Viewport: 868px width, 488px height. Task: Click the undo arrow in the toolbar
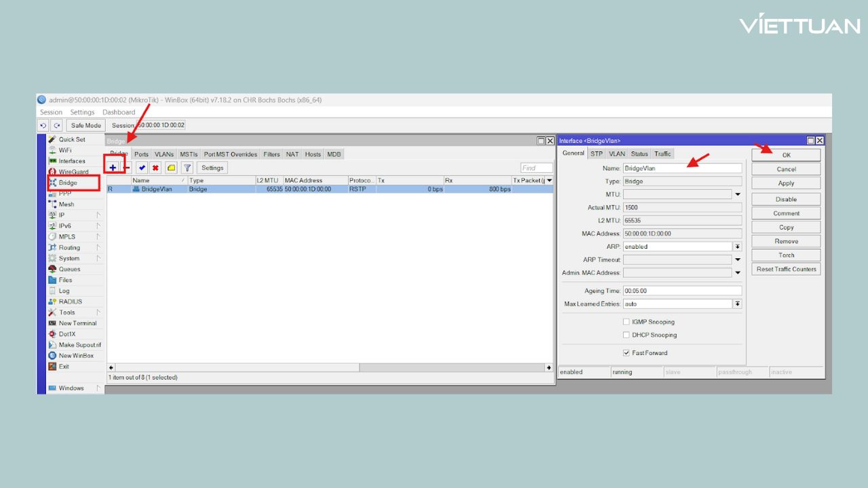[44, 125]
